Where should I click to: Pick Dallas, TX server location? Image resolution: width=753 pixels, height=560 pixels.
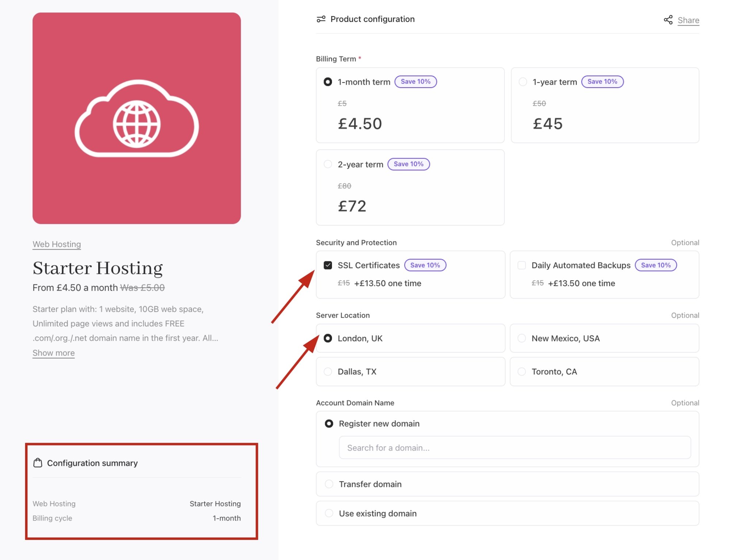[x=410, y=372]
